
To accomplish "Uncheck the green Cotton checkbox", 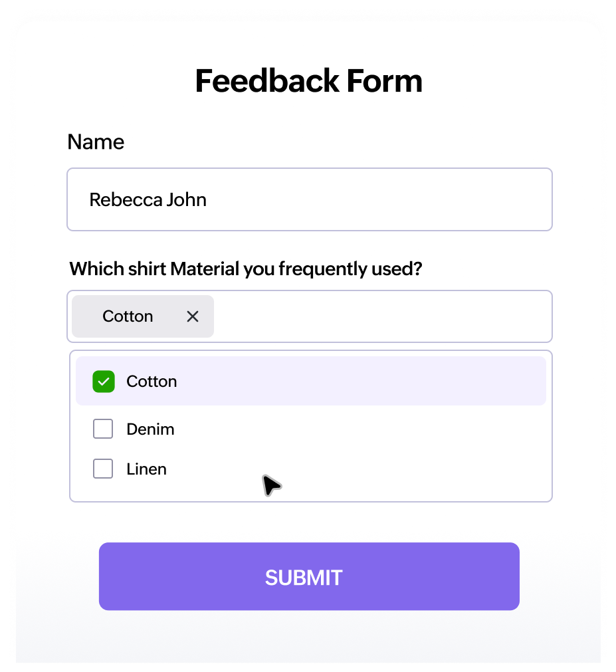I will [x=103, y=382].
